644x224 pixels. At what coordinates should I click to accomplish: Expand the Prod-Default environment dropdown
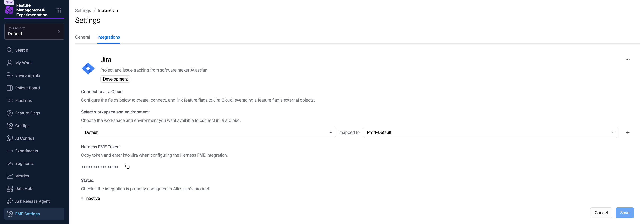490,132
